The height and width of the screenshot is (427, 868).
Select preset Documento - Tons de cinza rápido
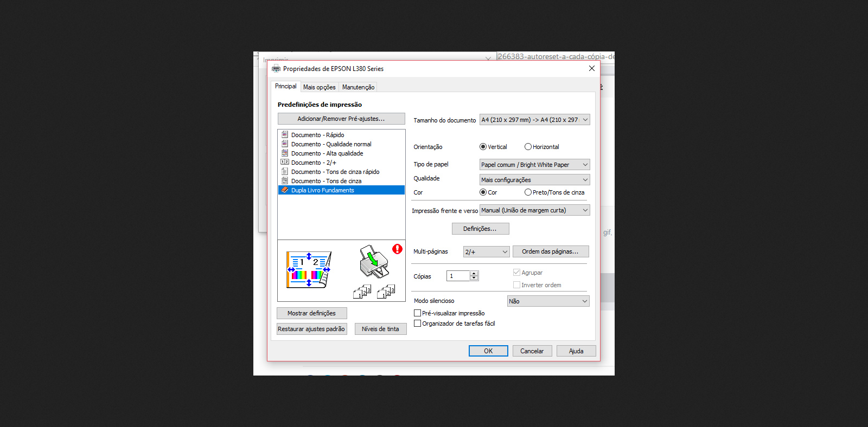(341, 172)
